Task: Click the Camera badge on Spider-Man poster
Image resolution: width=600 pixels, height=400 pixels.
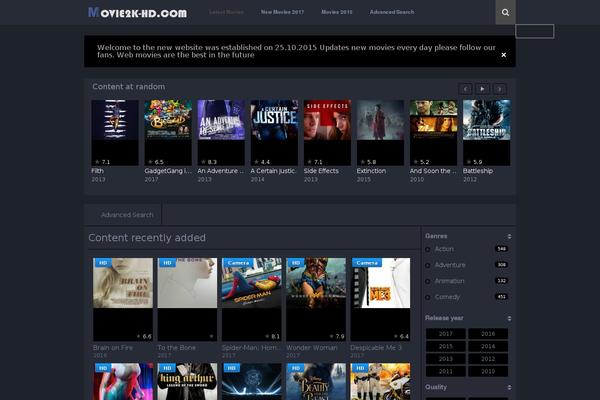Action: (x=238, y=263)
